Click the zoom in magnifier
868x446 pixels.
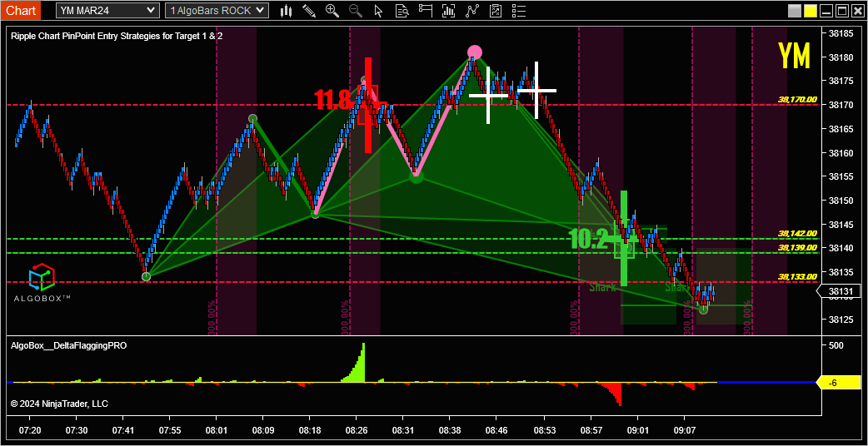[x=332, y=11]
